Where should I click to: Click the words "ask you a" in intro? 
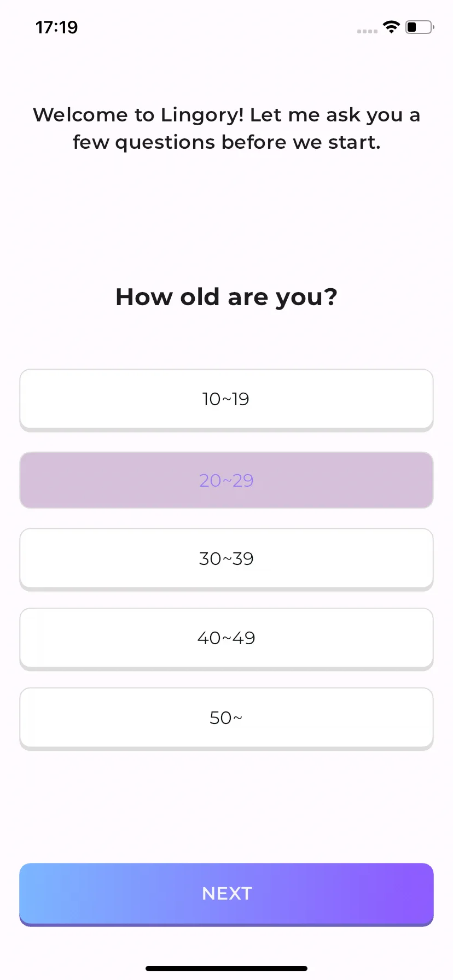click(x=373, y=115)
